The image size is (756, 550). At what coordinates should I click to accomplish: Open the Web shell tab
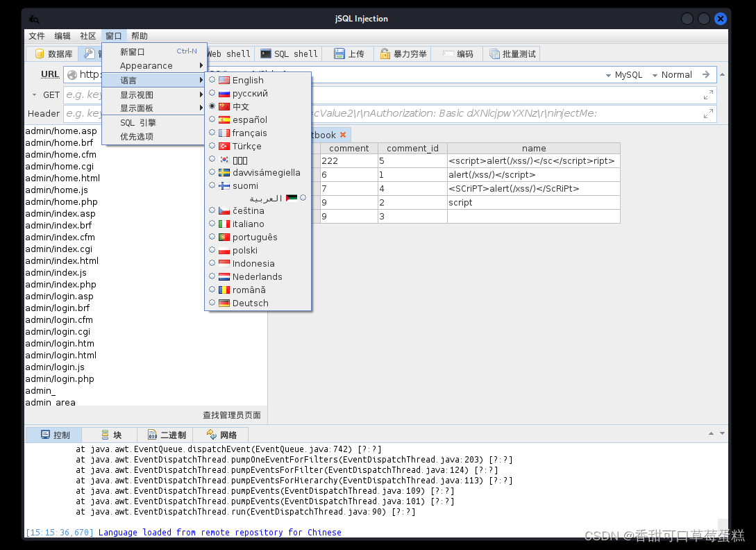pos(229,53)
